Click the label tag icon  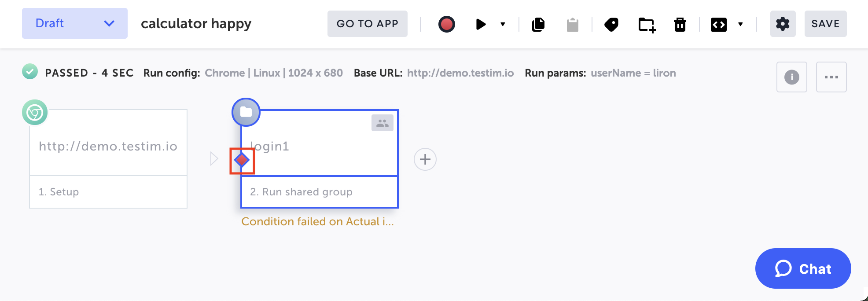(x=611, y=24)
